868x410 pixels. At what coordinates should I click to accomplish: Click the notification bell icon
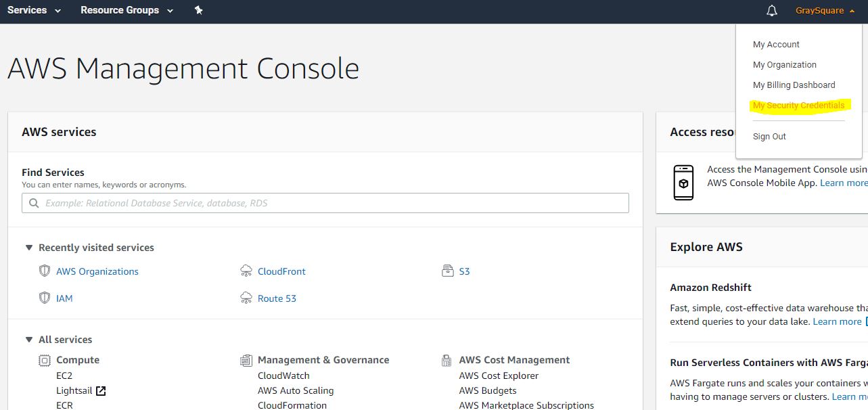[x=771, y=10]
